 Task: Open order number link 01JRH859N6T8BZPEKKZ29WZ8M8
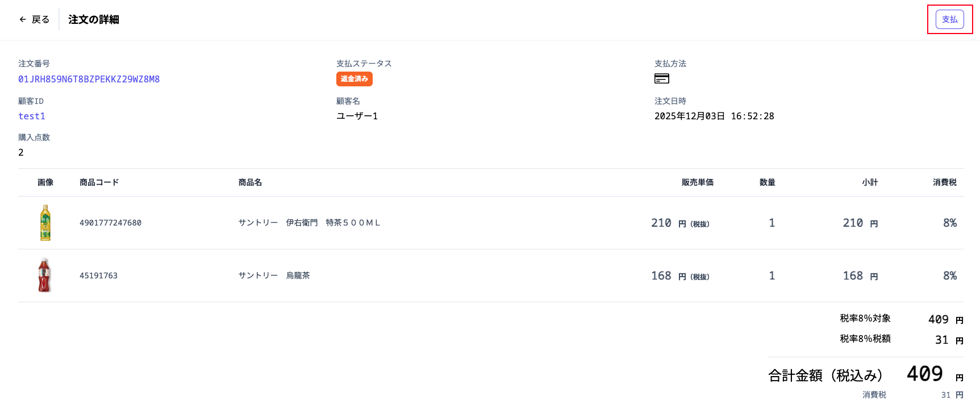(x=89, y=79)
